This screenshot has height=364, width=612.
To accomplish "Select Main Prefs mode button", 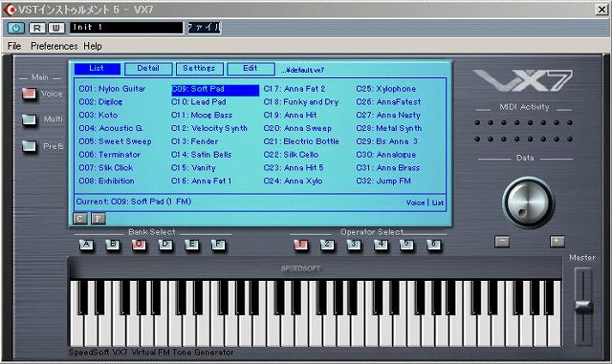I will point(30,146).
